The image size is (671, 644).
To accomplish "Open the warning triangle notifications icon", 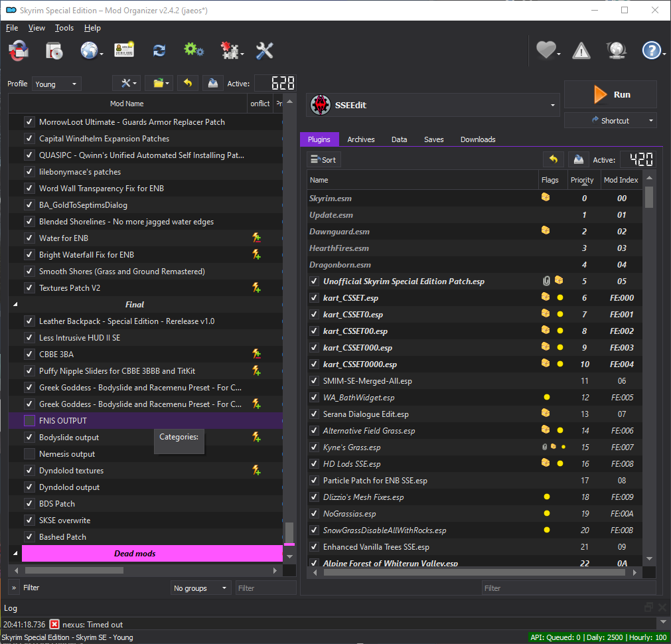I will (581, 51).
